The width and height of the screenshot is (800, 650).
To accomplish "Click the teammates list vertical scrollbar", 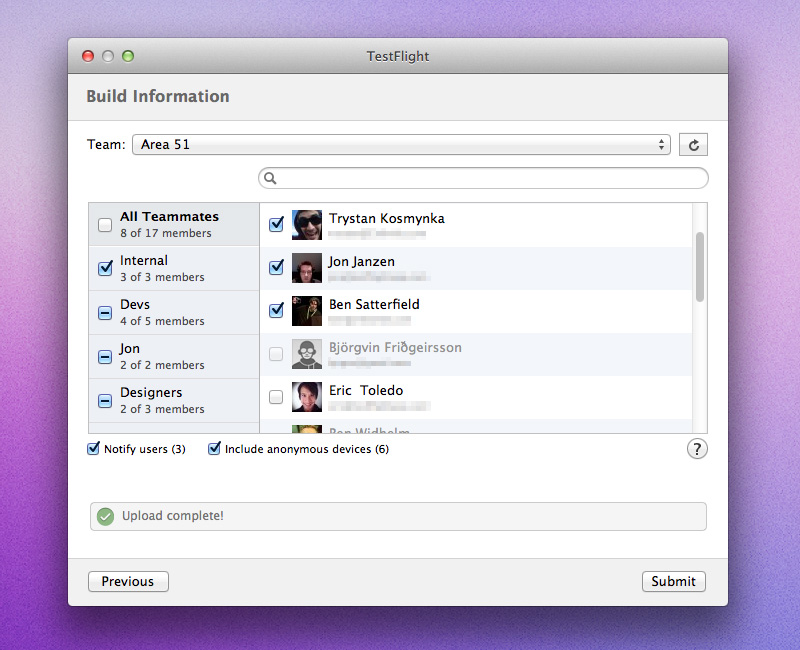I will (700, 267).
